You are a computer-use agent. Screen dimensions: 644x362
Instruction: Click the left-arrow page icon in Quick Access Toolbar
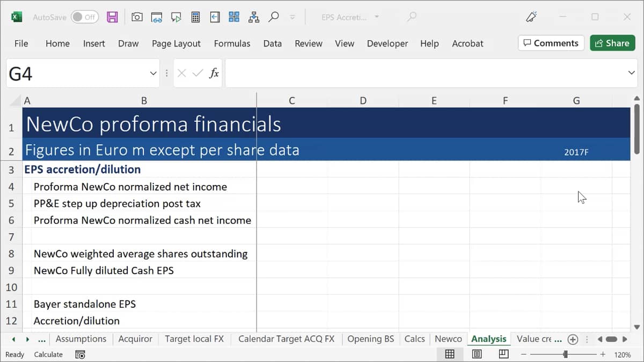215,17
